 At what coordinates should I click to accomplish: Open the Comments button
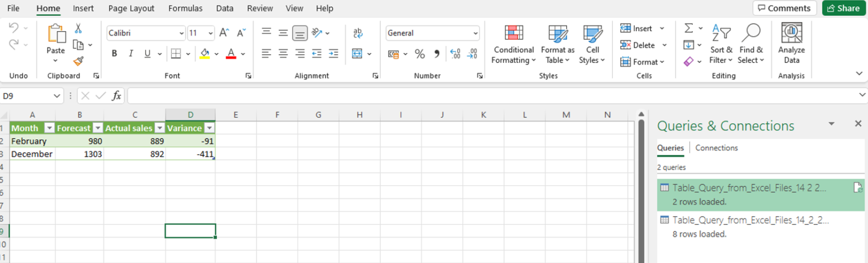tap(784, 8)
